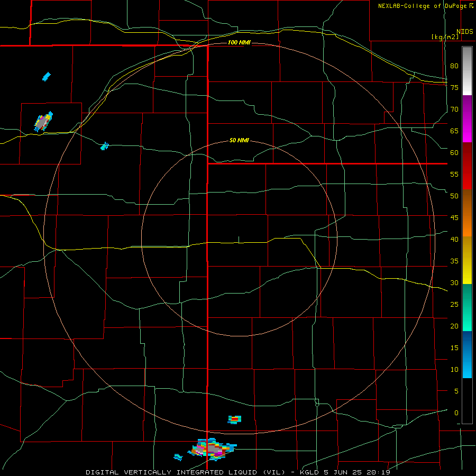476x476 pixels.
Task: Click the small cyan-green echo on the green river line
Action: [104, 146]
